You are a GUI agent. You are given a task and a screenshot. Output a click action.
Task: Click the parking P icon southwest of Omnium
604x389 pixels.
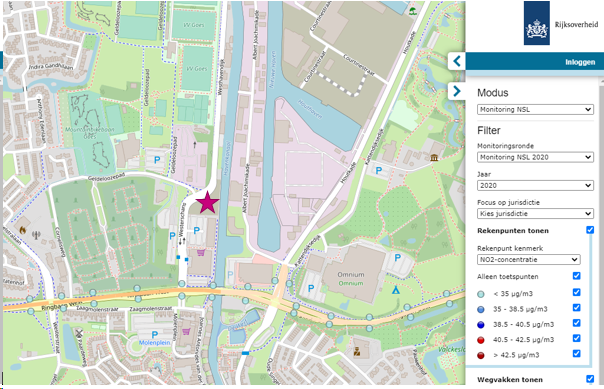(311, 288)
